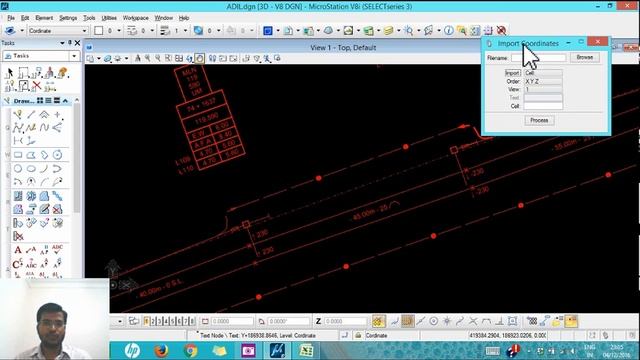640x360 pixels.
Task: Open the File menu
Action: [11, 18]
